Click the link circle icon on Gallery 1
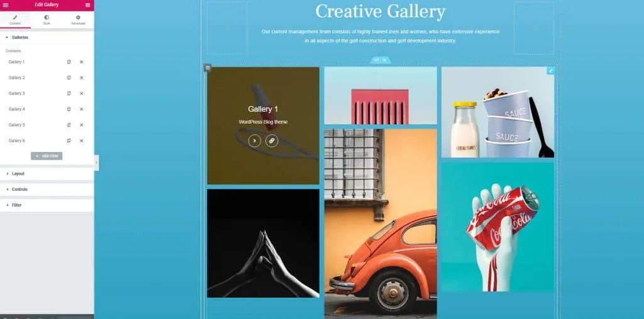Screen dimensions: 644x319 point(272,141)
